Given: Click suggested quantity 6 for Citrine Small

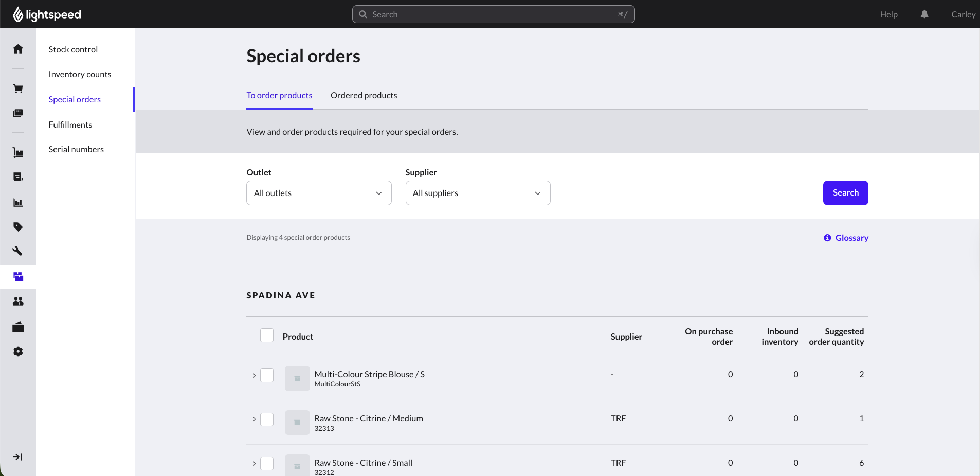Looking at the screenshot, I should pyautogui.click(x=861, y=463).
